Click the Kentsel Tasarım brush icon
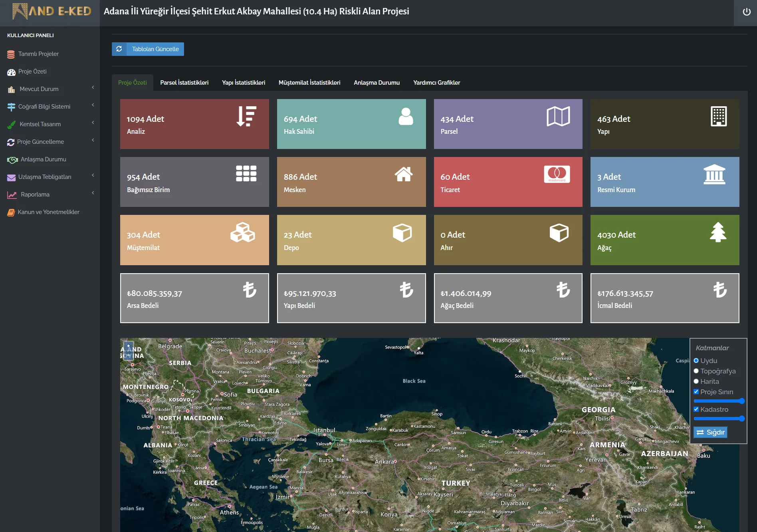This screenshot has width=757, height=532. coord(12,125)
